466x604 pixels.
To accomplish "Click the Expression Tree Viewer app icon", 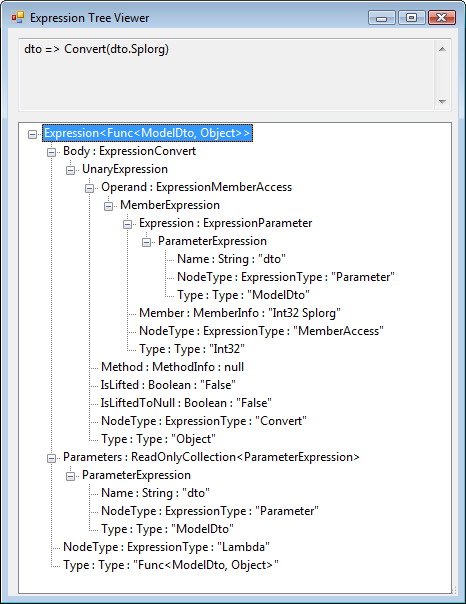I will point(17,18).
